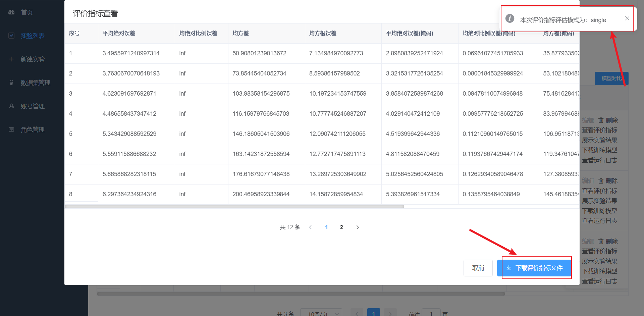Screen dimensions: 644x316
Task: Click the 首页 dashboard icon in sidebar
Action: (x=11, y=12)
